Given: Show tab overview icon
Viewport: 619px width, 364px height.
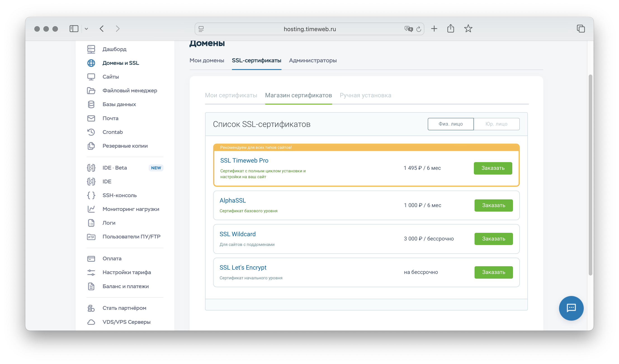Looking at the screenshot, I should (x=581, y=29).
